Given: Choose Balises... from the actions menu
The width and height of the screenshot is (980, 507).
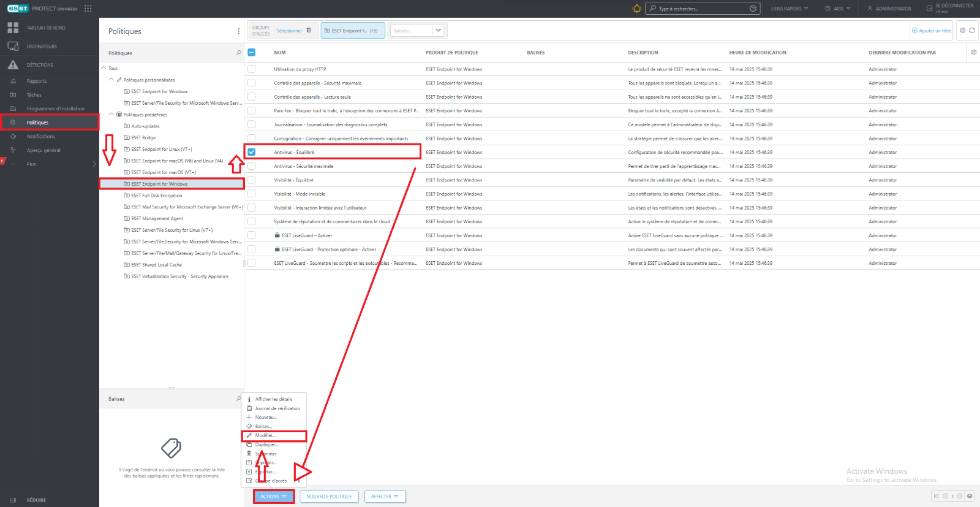Looking at the screenshot, I should (263, 427).
